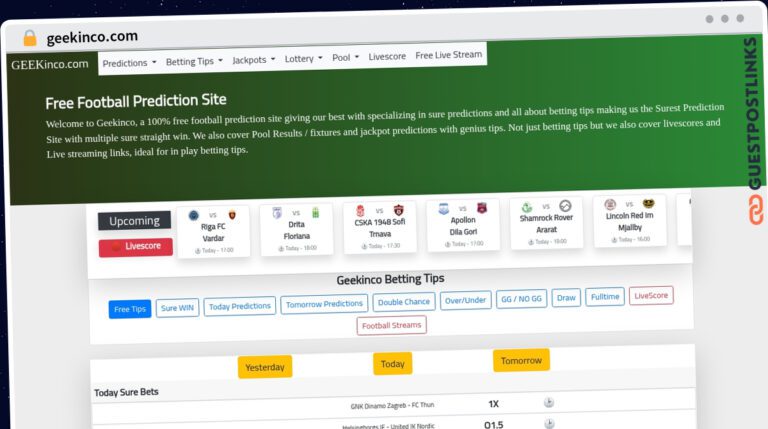Click the Shamrock Rovers crest icon
This screenshot has height=429, width=768.
pyautogui.click(x=527, y=207)
